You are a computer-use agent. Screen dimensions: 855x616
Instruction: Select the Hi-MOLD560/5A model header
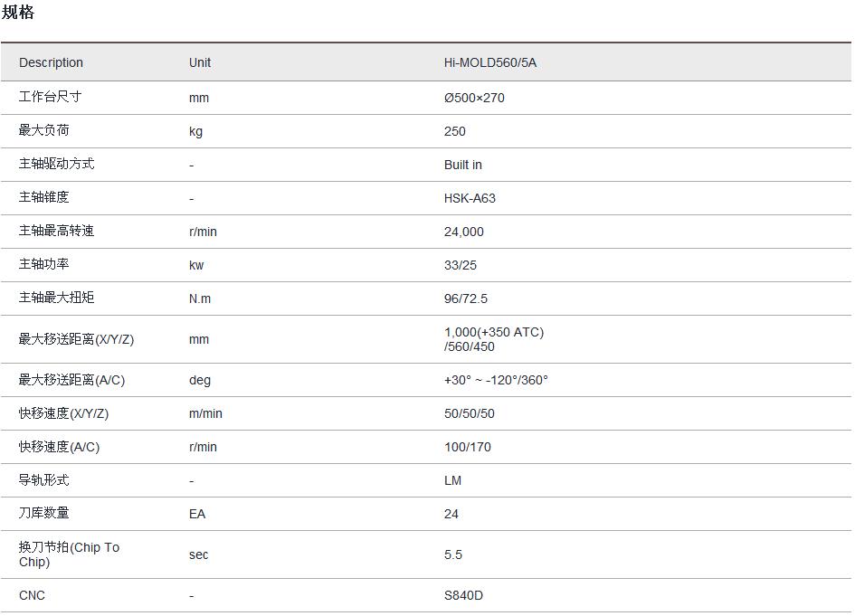click(489, 62)
